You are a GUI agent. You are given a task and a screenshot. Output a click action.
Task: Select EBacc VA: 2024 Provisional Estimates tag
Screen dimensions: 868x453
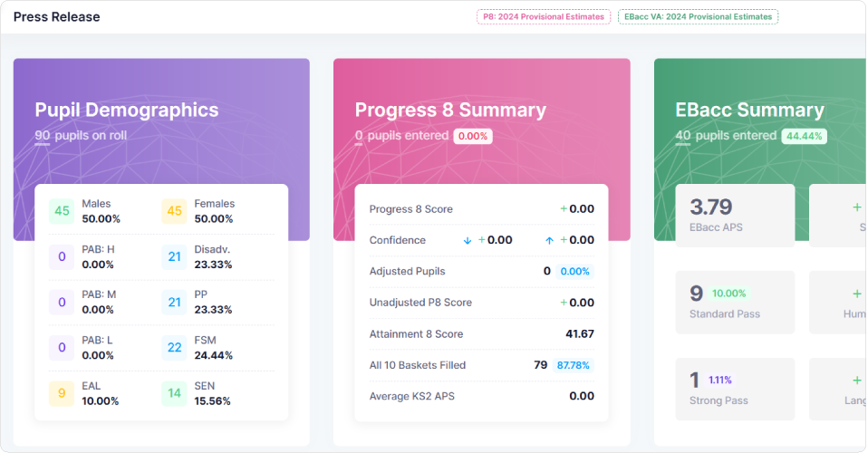pos(698,16)
